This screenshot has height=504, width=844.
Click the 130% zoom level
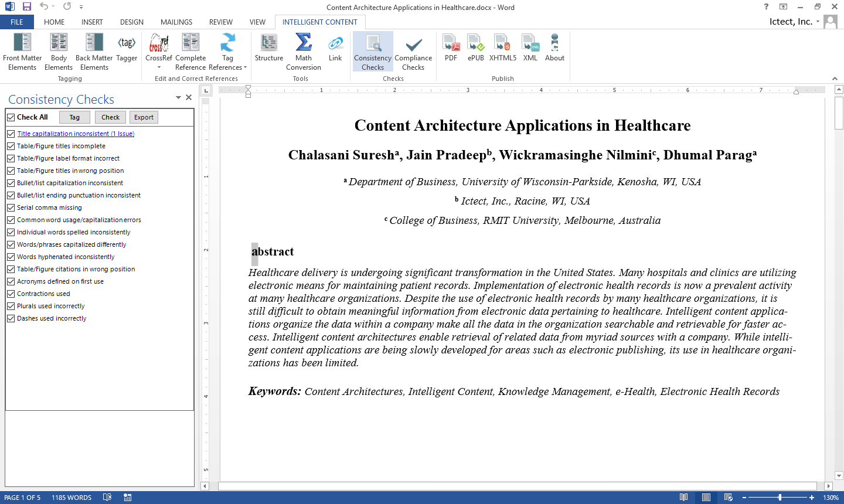pos(831,498)
